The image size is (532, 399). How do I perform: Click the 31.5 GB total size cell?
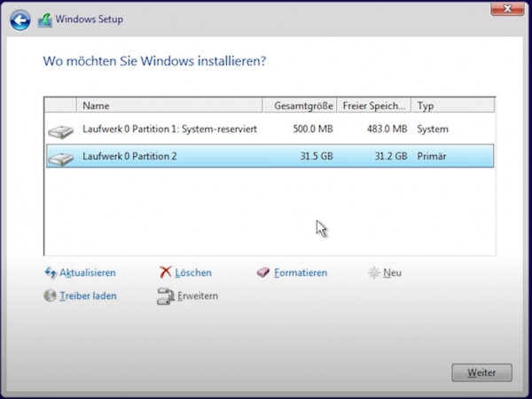tap(317, 156)
